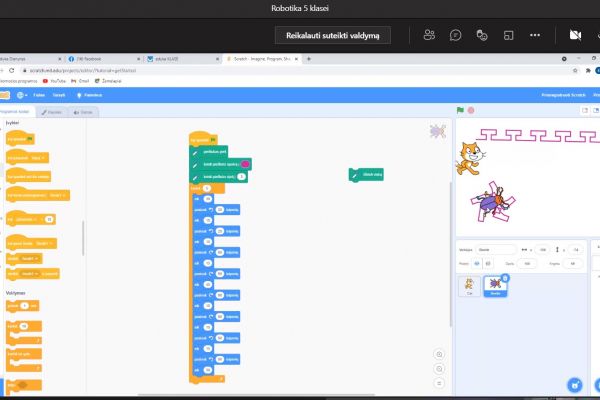Reload the browser page
600x400 pixels.
pyautogui.click(x=11, y=70)
